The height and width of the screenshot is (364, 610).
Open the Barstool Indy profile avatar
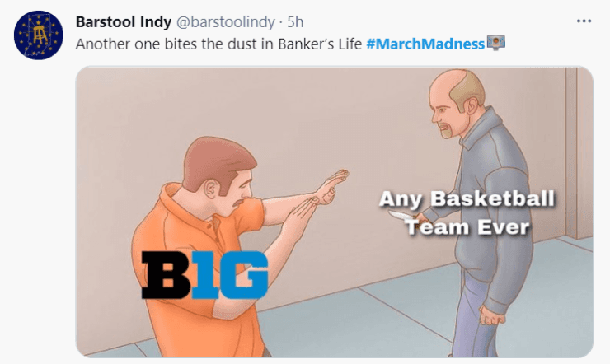pyautogui.click(x=39, y=35)
